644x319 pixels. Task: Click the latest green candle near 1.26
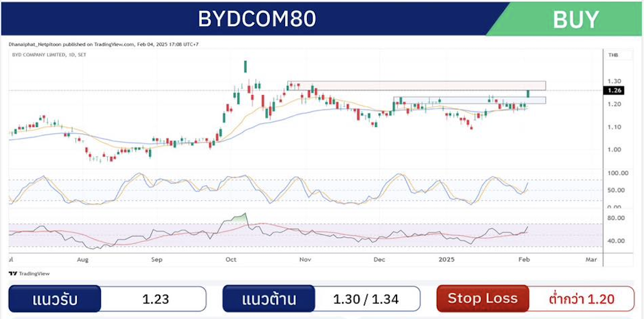coord(528,94)
